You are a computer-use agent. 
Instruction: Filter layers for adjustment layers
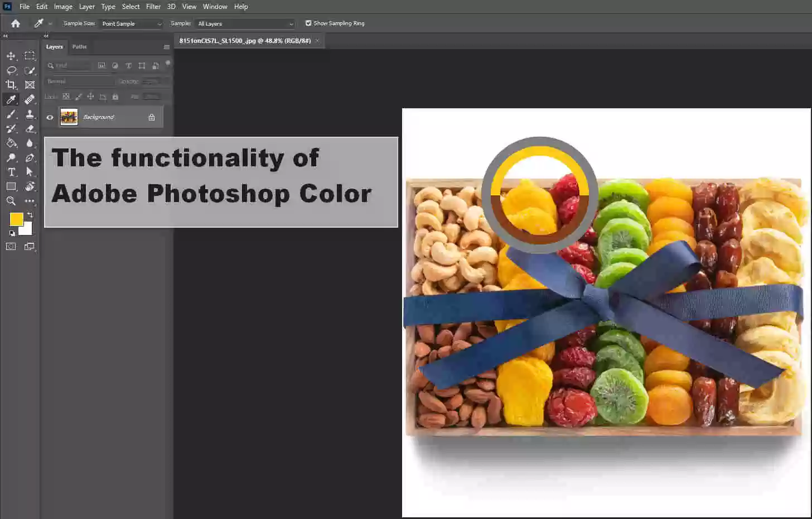(x=115, y=65)
